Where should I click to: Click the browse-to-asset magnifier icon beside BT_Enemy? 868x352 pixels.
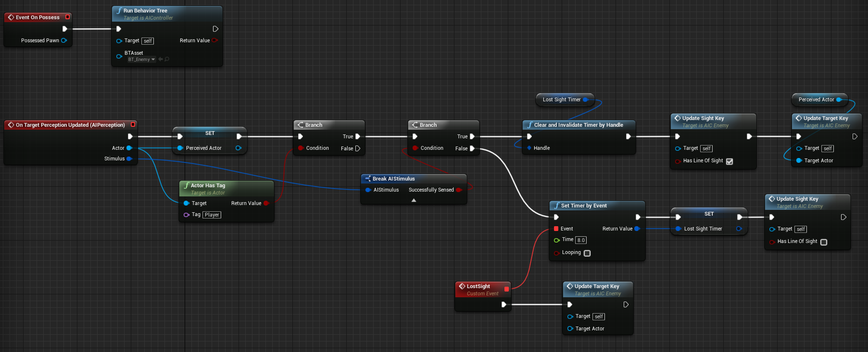tap(167, 60)
